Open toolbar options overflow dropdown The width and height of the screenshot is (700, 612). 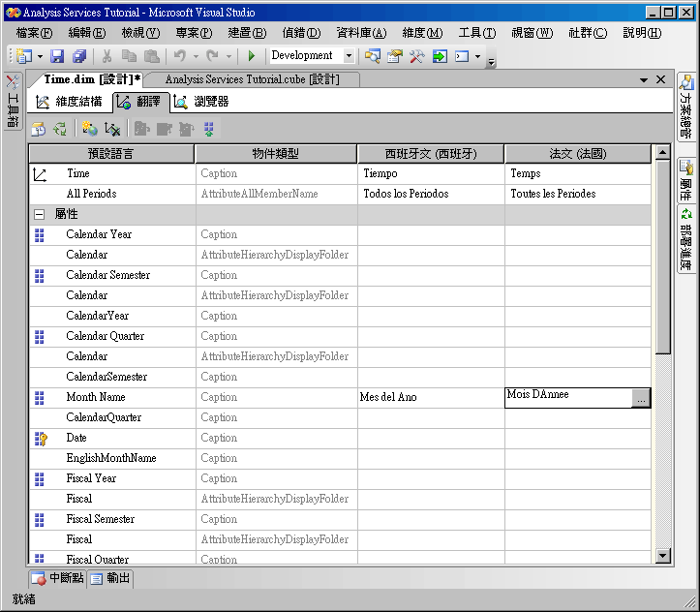click(x=491, y=62)
